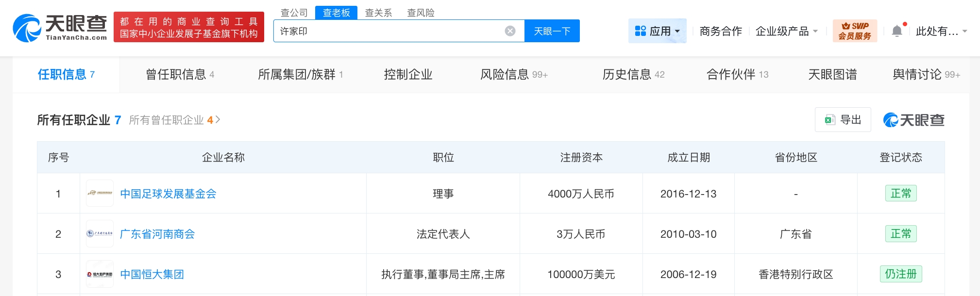
Task: Open the user account dropdown 此处有…
Action: [941, 31]
